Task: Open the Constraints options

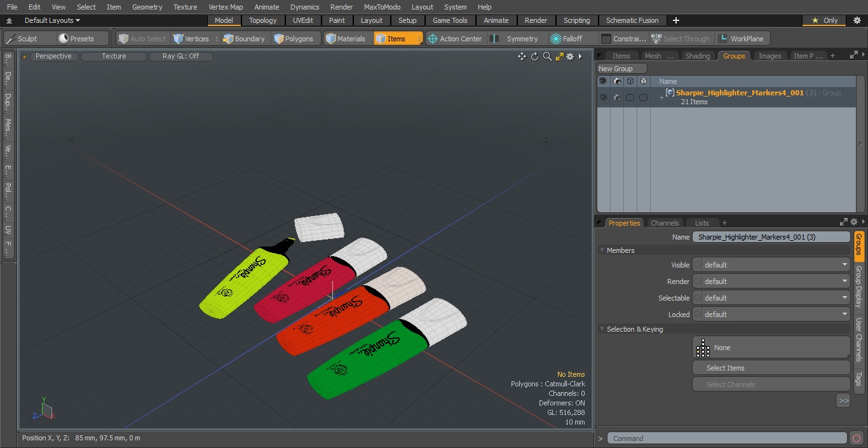Action: tap(624, 39)
